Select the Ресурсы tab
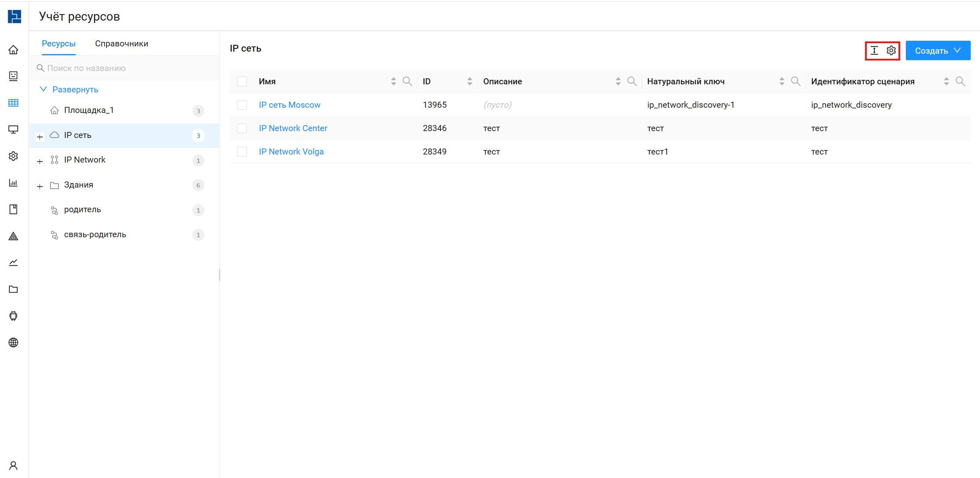This screenshot has height=478, width=980. (x=58, y=44)
